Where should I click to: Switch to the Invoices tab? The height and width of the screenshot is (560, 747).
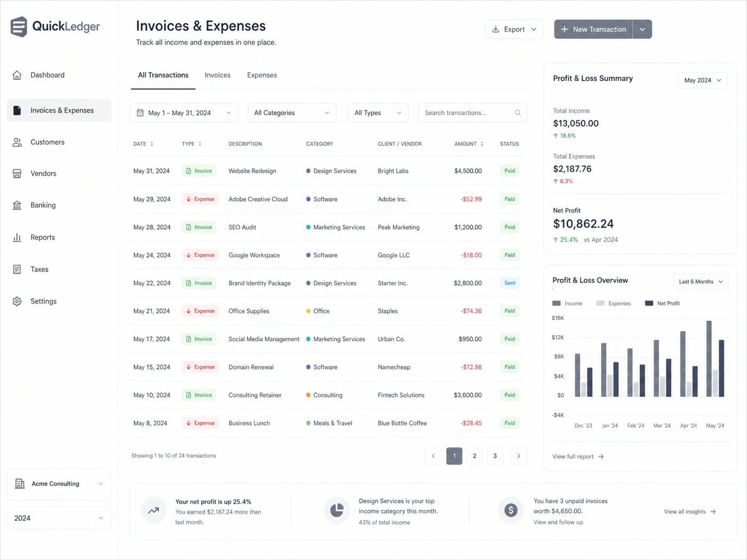tap(218, 75)
